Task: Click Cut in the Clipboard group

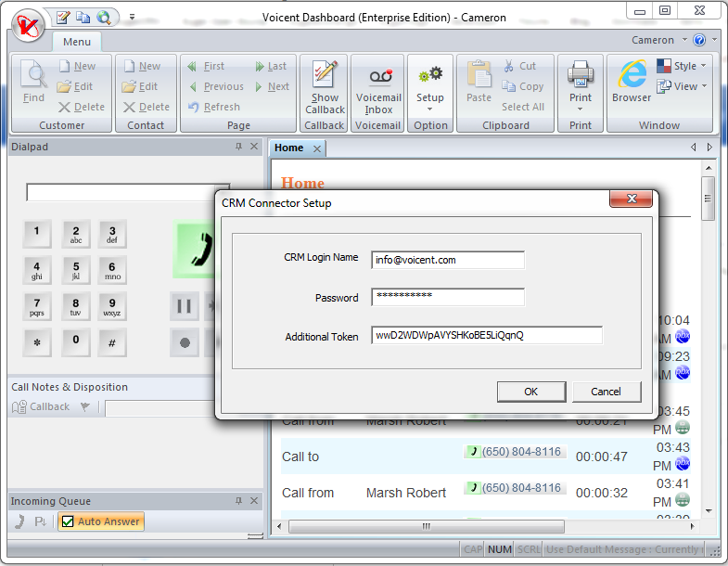Action: coord(520,66)
